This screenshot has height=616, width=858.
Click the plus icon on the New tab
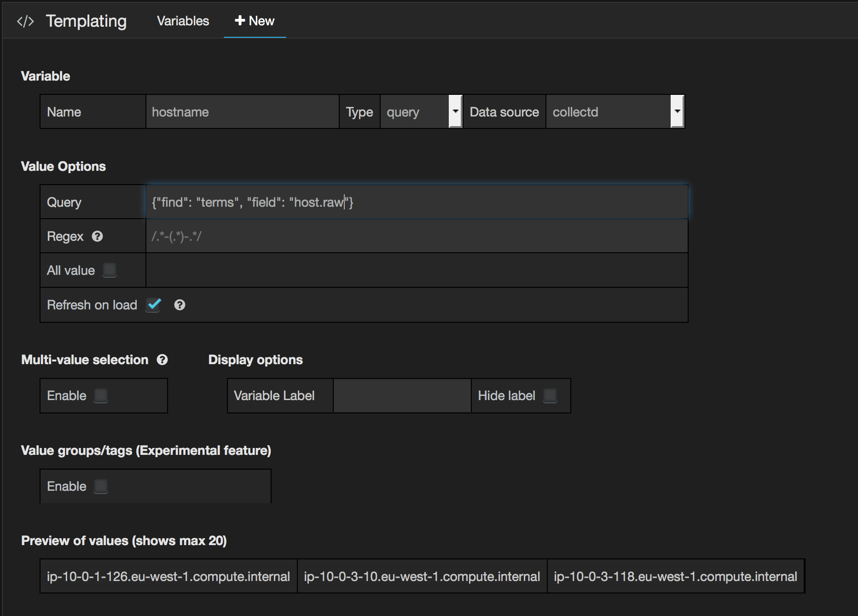tap(239, 21)
